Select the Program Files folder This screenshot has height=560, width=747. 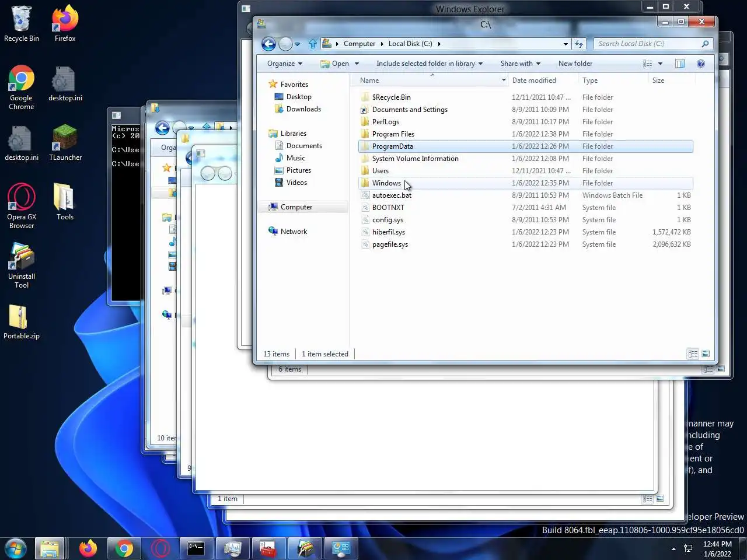pos(525,134)
